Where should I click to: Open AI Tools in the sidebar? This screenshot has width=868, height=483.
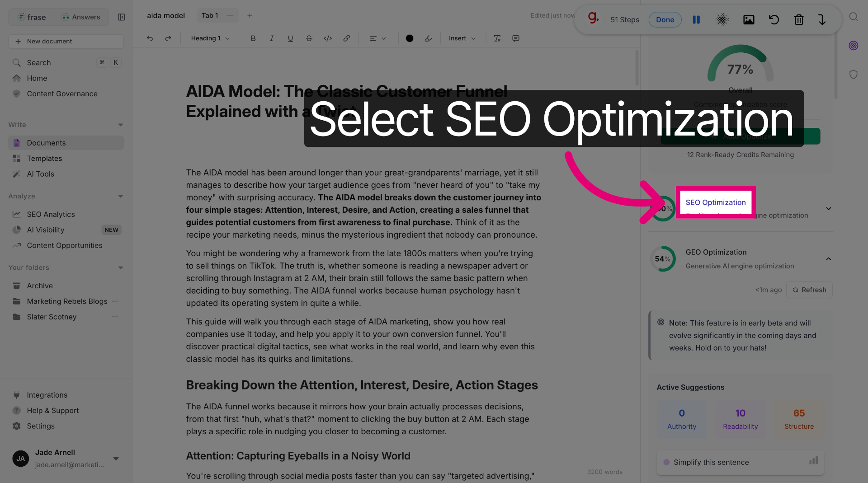66,174
